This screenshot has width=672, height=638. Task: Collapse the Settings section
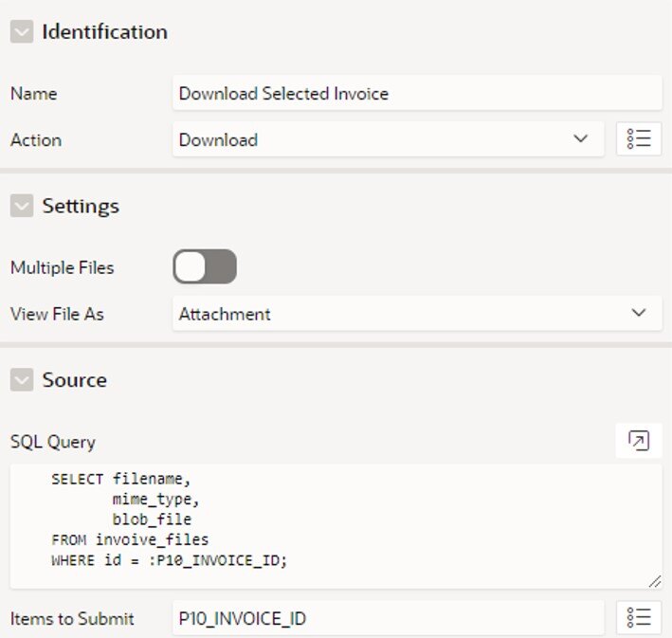(x=22, y=206)
